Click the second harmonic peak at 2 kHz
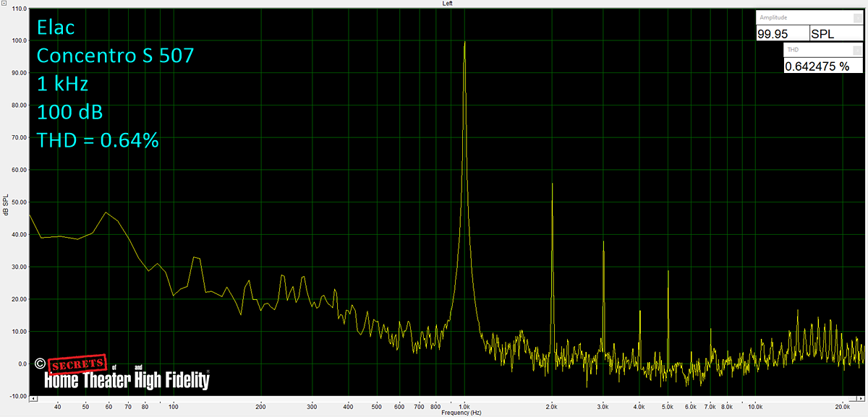This screenshot has width=868, height=417. [552, 184]
